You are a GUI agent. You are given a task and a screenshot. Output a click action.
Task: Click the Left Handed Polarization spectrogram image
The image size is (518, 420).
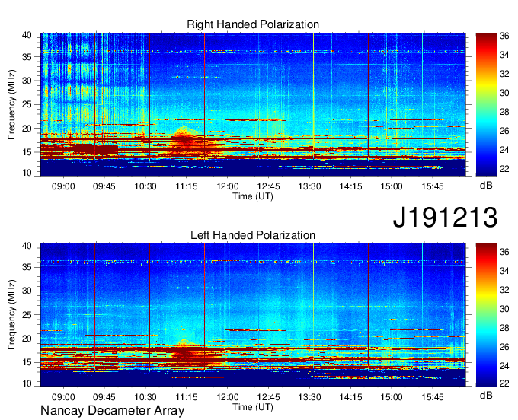(x=253, y=314)
